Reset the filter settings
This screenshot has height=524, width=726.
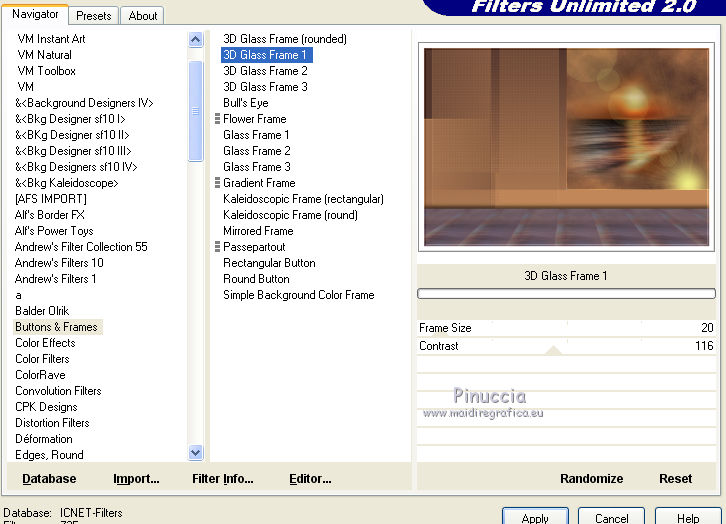pos(676,479)
